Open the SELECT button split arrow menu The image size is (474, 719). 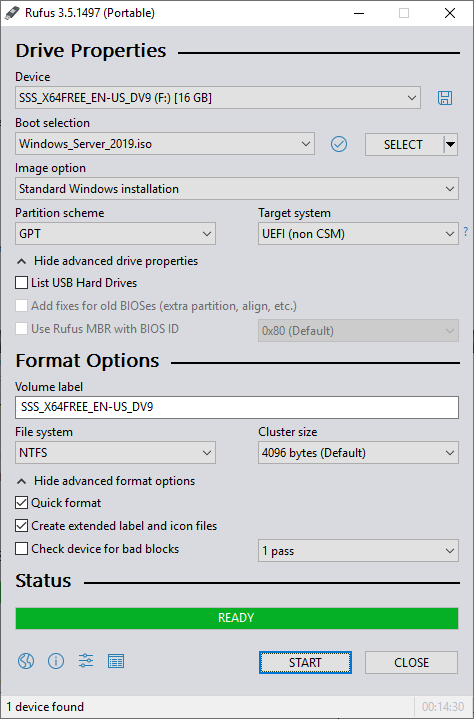coord(451,144)
